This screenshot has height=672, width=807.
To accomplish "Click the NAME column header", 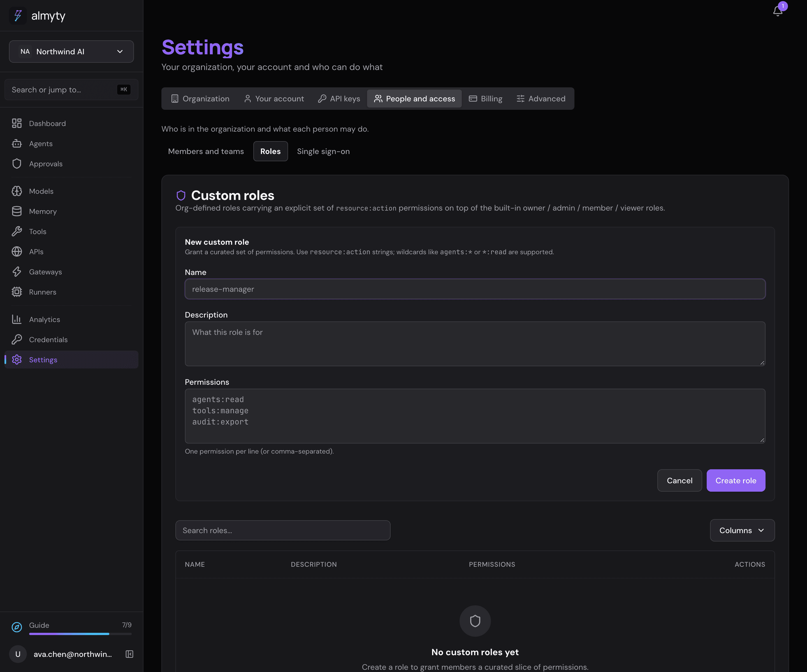I will pos(195,564).
